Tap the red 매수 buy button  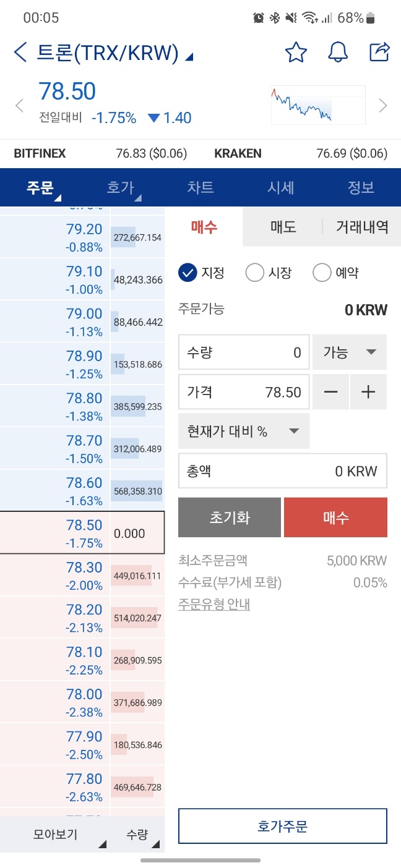coord(335,517)
